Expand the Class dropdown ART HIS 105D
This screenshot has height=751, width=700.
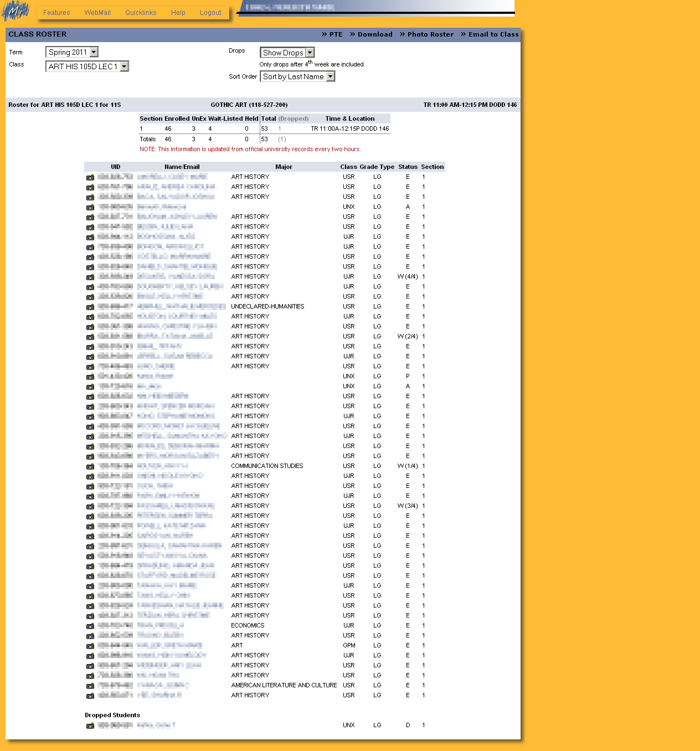(x=87, y=66)
